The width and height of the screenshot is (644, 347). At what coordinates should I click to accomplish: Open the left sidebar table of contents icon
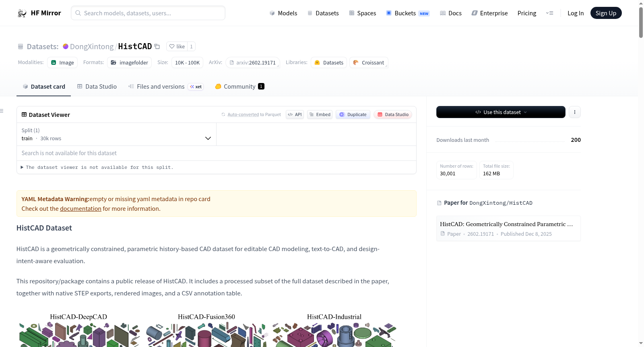(2, 111)
